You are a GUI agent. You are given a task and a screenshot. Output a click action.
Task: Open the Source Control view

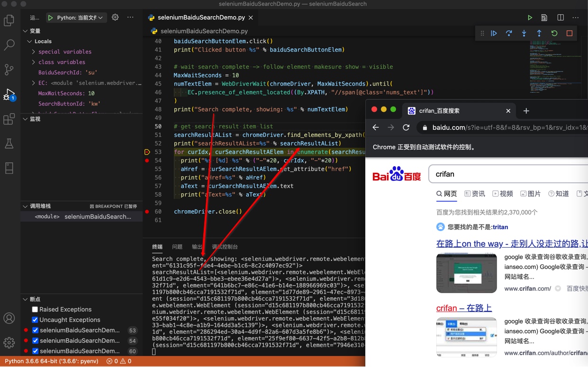(9, 70)
